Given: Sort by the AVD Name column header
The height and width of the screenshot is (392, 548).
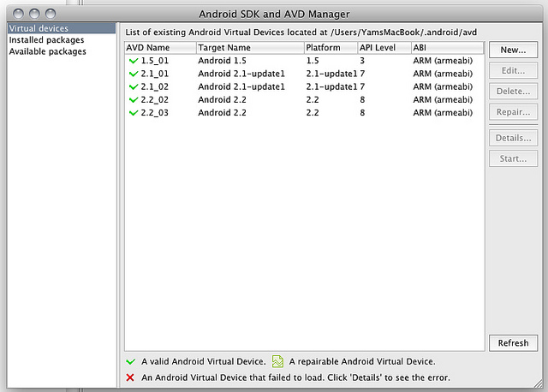Looking at the screenshot, I should point(160,48).
